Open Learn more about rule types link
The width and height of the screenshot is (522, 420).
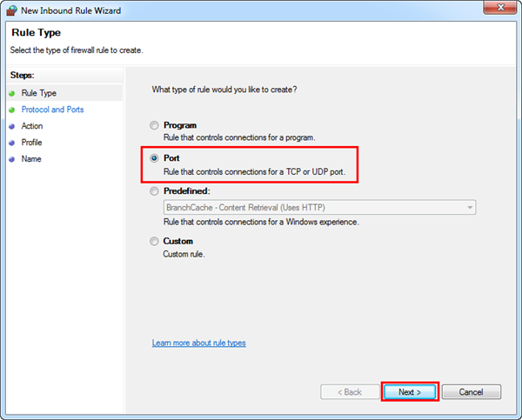tap(198, 343)
